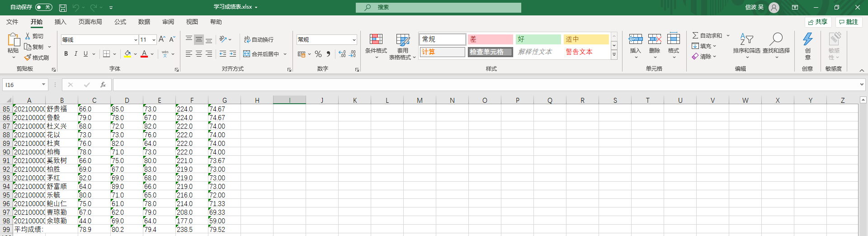This screenshot has width=868, height=236.
Task: Click the 剪切 cut button
Action: pyautogui.click(x=34, y=36)
